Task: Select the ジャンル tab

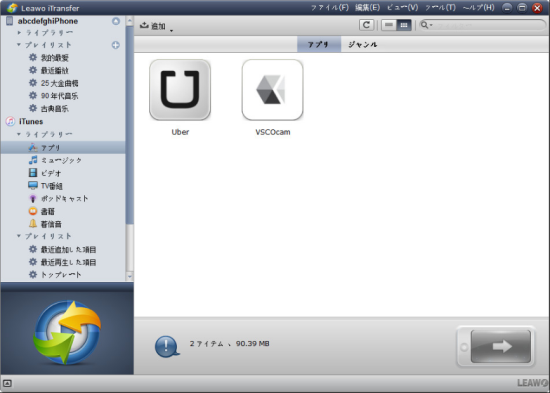Action: coord(363,45)
